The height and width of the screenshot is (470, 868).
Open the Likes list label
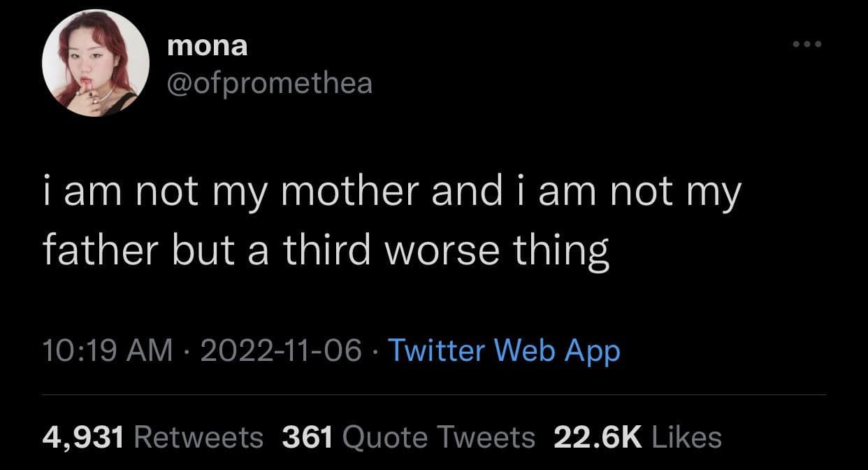686,437
